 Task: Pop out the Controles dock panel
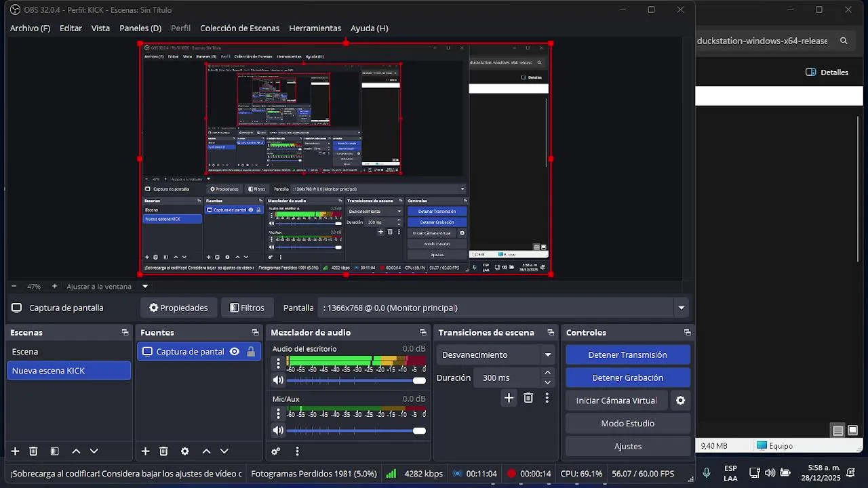688,332
